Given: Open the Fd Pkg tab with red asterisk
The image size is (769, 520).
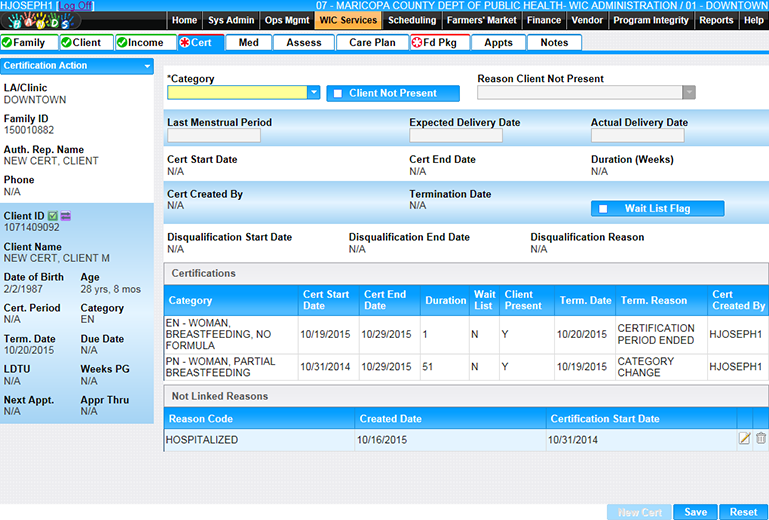Looking at the screenshot, I should [x=439, y=43].
